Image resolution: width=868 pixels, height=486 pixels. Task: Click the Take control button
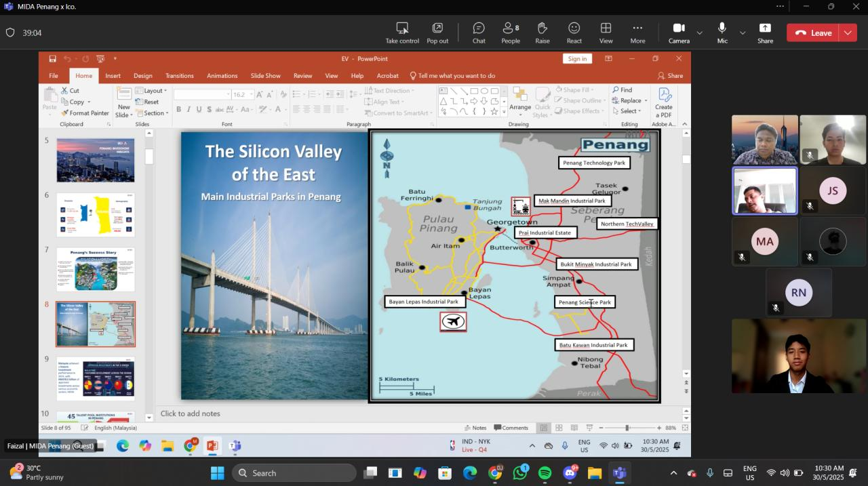[402, 32]
